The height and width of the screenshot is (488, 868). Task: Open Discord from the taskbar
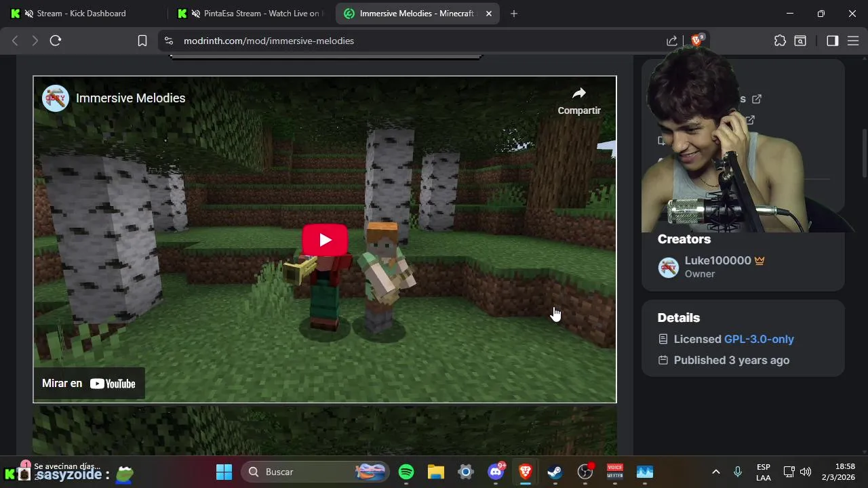point(496,472)
